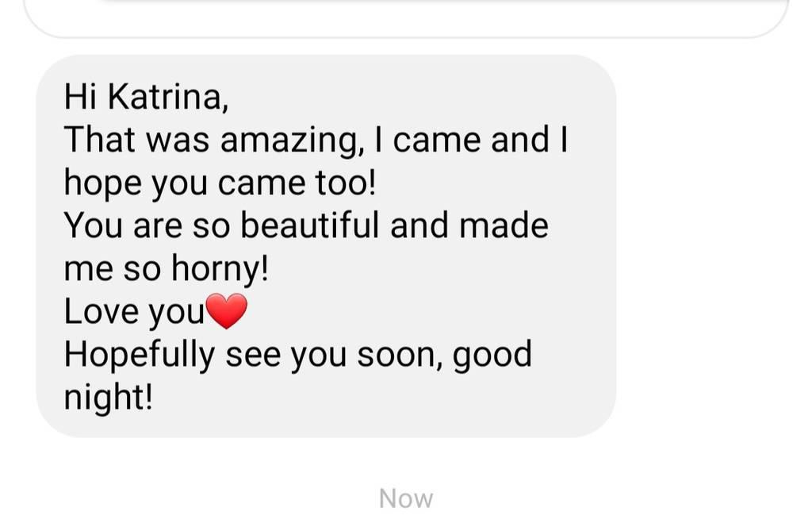Click the word "see" in the message
This screenshot has height=523, width=812.
coord(253,355)
